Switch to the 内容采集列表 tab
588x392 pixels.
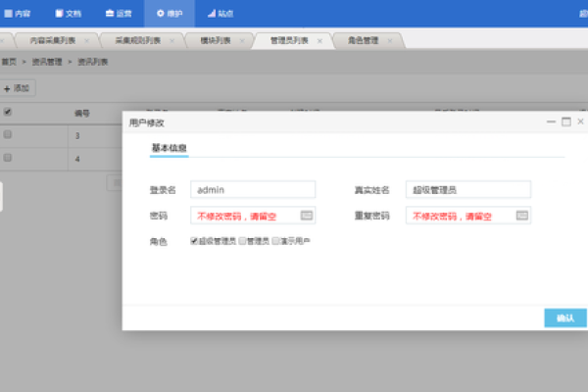[53, 40]
